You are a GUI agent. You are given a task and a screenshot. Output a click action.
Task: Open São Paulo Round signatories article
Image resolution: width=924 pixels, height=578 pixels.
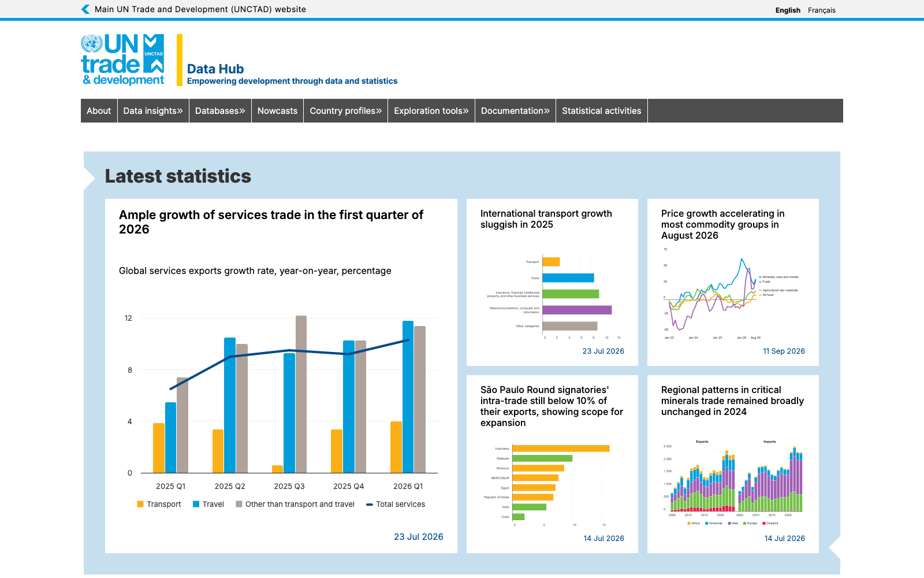click(552, 406)
